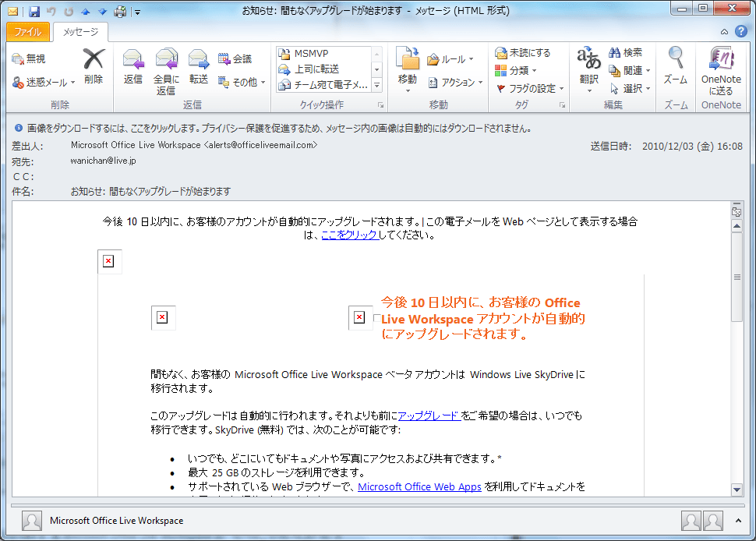
Task: Click the quick print icon in title bar
Action: coord(119,11)
